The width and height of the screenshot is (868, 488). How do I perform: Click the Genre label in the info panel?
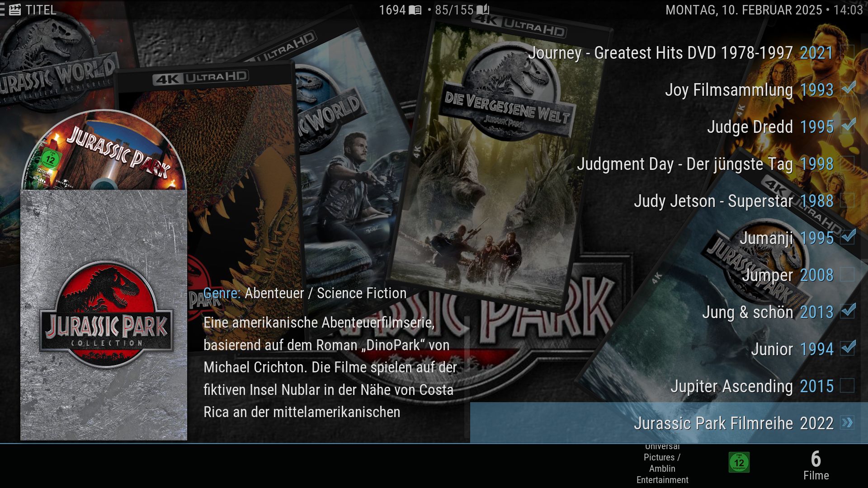coord(222,293)
